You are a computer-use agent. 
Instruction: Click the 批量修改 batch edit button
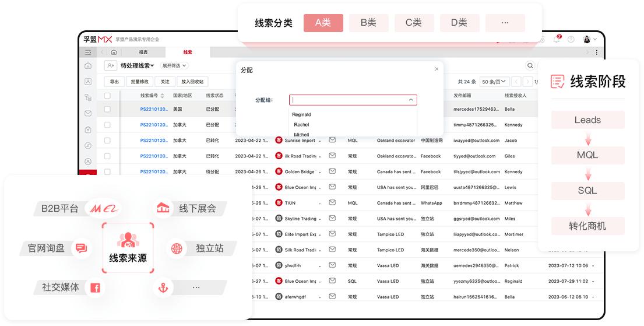[140, 82]
